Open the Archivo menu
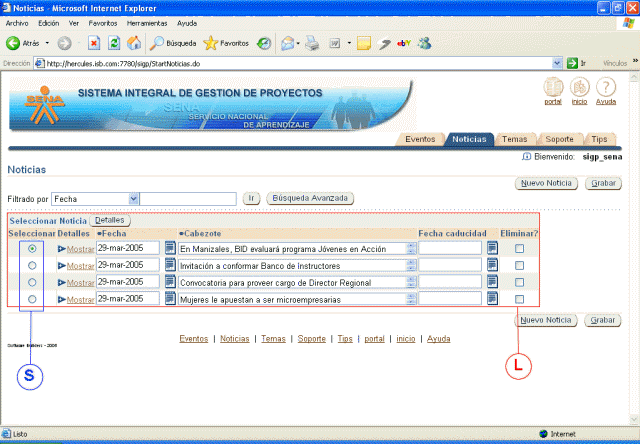The width and height of the screenshot is (640, 444). tap(17, 23)
